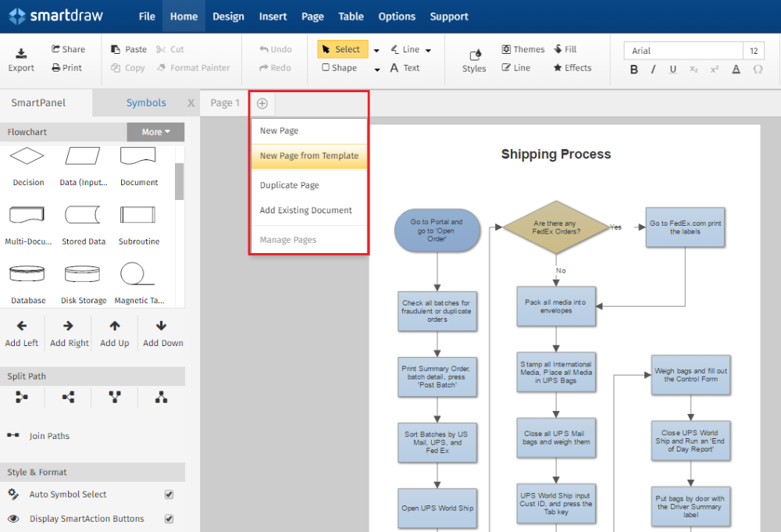Toggle Auto Symbol Select checkbox
Viewport: 781px width, 532px height.
169,495
